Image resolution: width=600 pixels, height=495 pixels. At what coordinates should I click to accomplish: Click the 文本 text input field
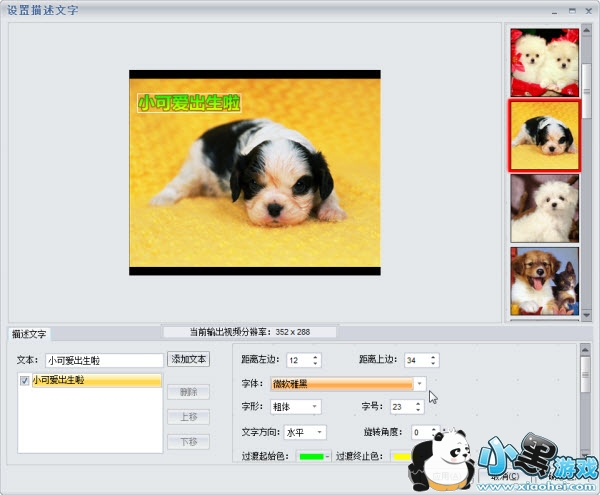tap(104, 359)
